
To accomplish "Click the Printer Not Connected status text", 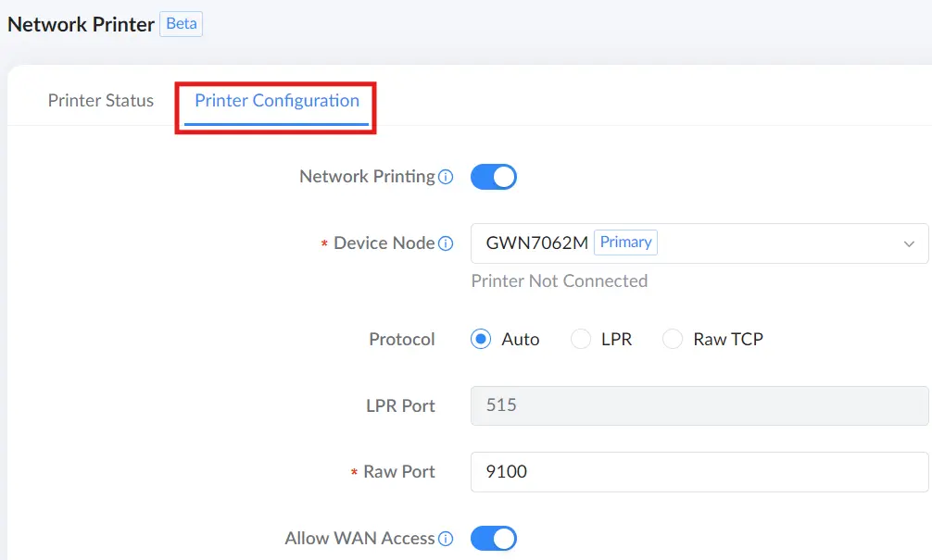I will click(x=560, y=280).
